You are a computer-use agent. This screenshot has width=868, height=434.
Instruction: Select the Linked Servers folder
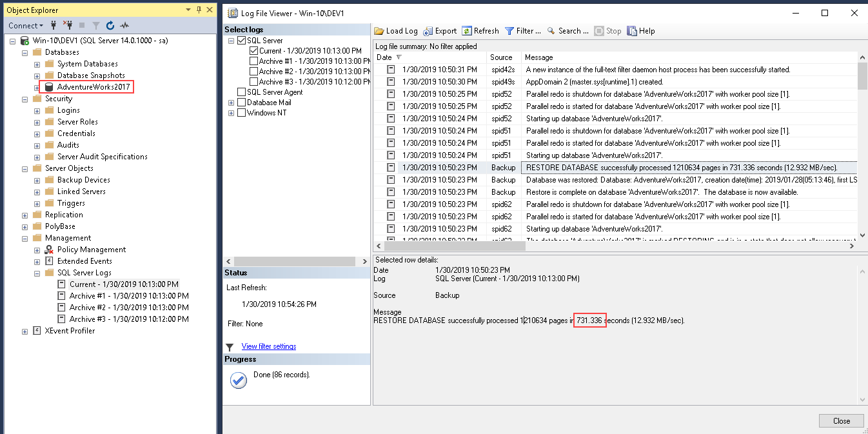pos(82,192)
